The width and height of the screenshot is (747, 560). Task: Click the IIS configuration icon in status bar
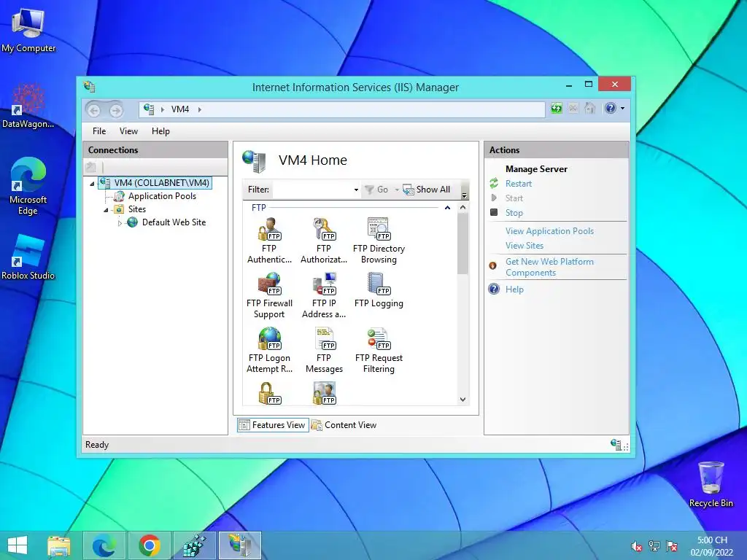coord(616,445)
